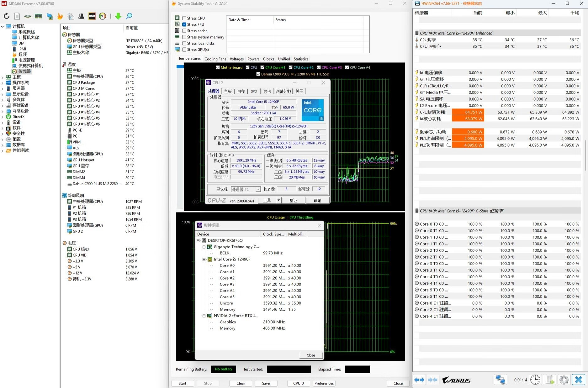588x388 pixels.
Task: Open HWiNFO settings gear icon
Action: [564, 380]
